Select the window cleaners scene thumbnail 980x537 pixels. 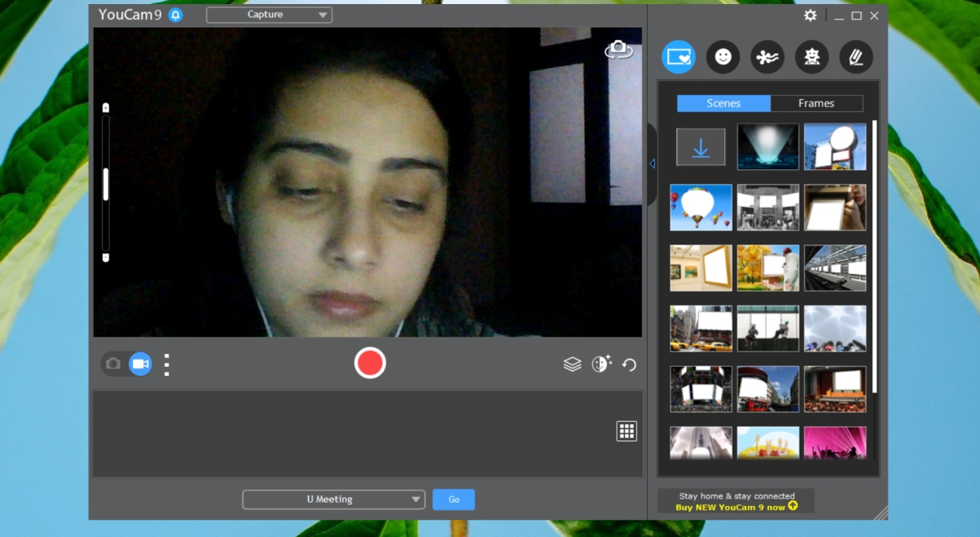(768, 328)
